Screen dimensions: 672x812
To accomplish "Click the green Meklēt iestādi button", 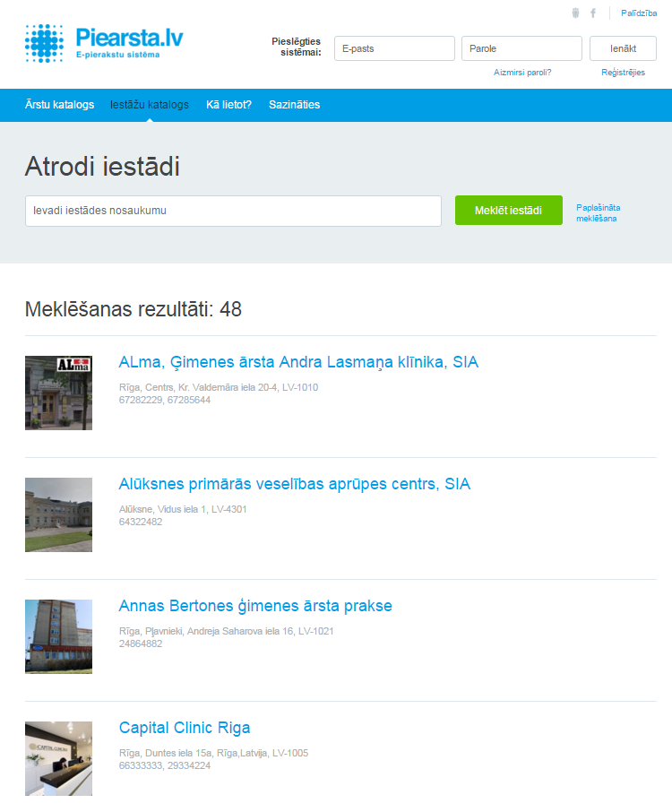I will (x=509, y=211).
